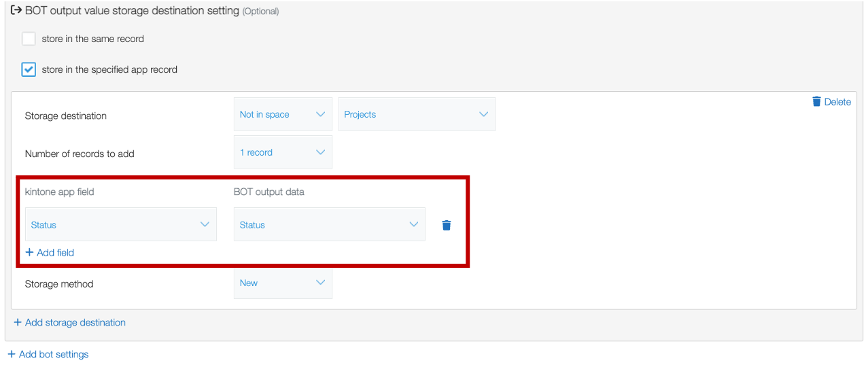Click Add storage destination link
Image resolution: width=868 pixels, height=365 pixels.
(x=75, y=322)
